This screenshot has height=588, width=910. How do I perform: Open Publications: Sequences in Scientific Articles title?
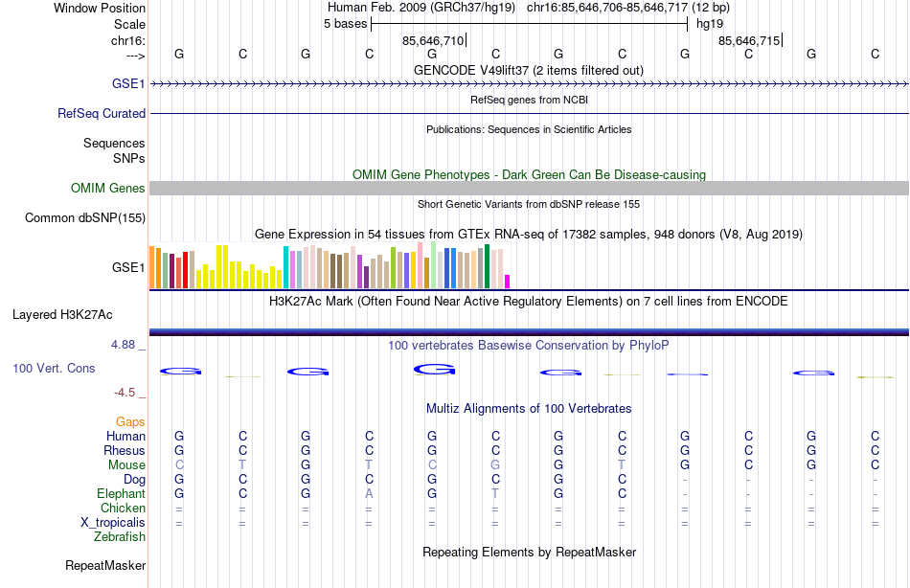529,129
